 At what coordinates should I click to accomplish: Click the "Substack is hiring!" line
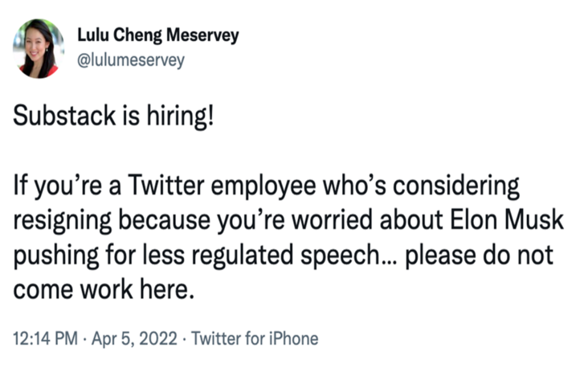(113, 116)
